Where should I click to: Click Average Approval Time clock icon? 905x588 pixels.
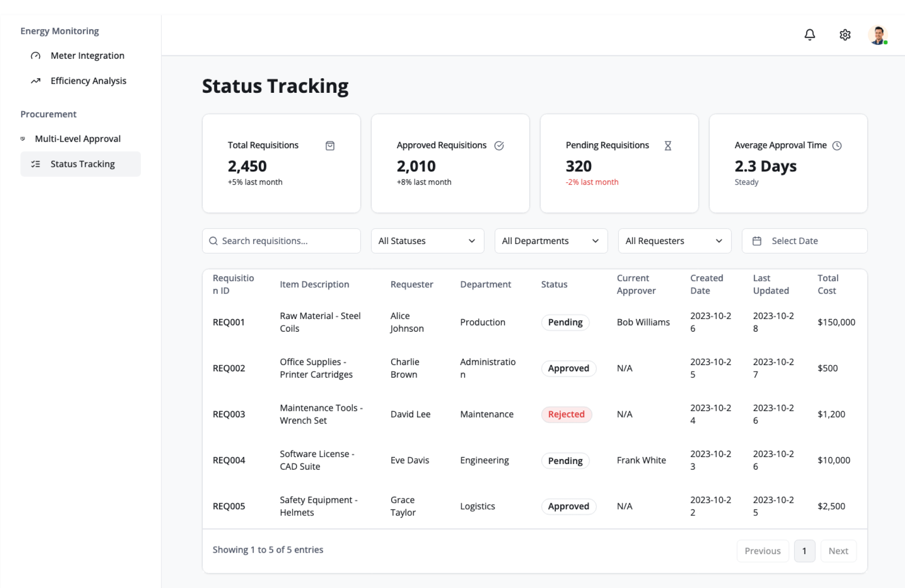pos(837,146)
